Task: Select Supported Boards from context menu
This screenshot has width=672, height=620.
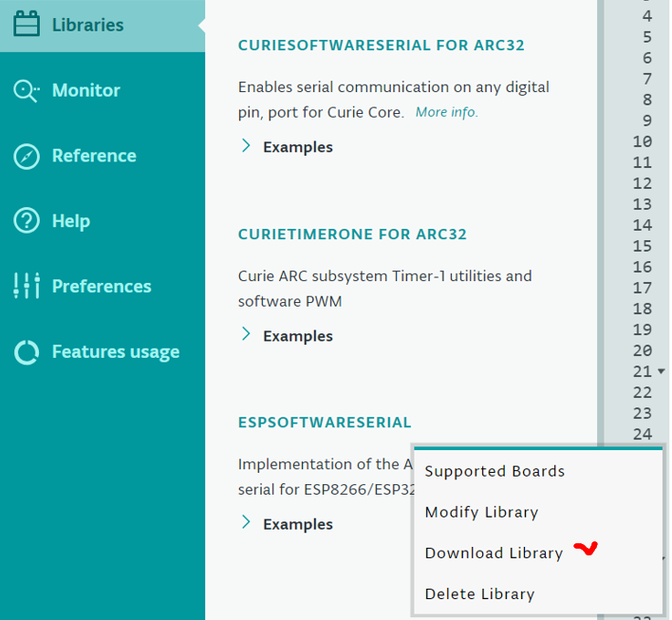Action: pyautogui.click(x=495, y=471)
